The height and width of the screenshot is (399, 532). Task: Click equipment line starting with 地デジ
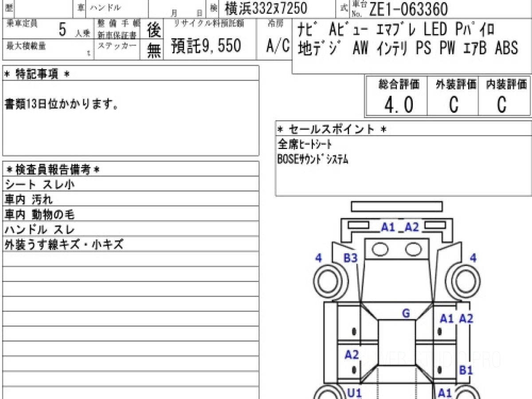pos(408,47)
